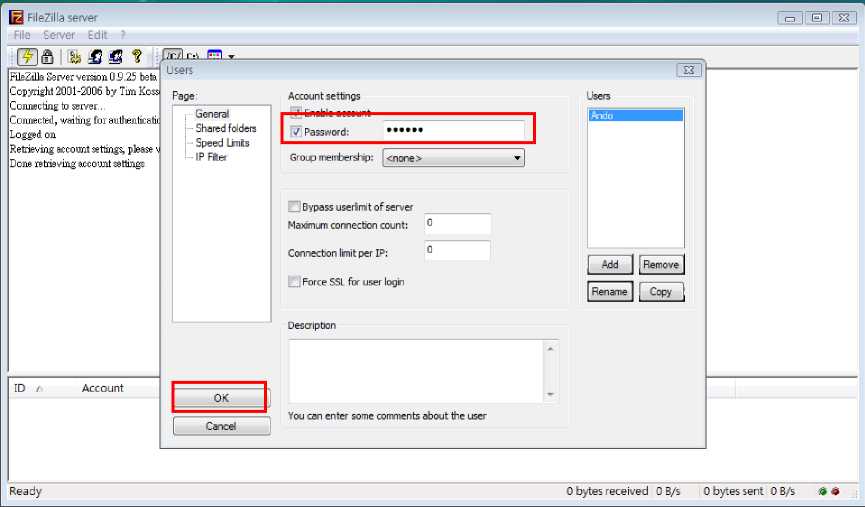
Task: Click the Rename user button
Action: 609,292
